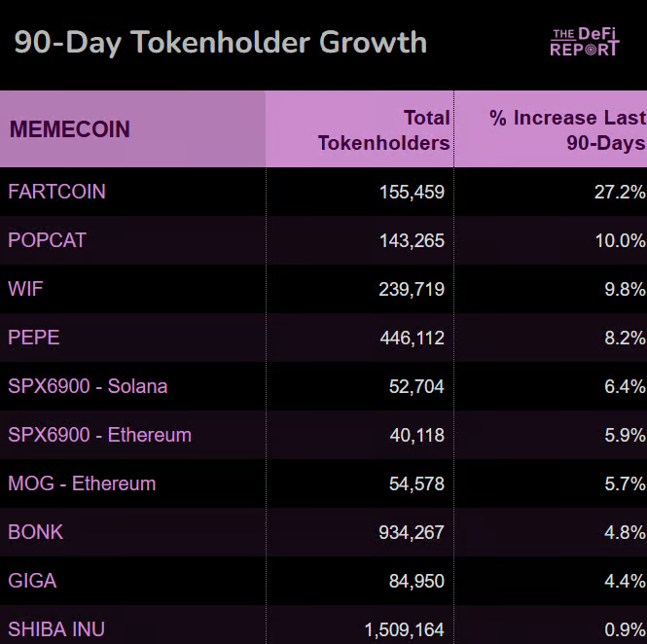647x644 pixels.
Task: Select the SHIBA INU entry
Action: [x=56, y=629]
